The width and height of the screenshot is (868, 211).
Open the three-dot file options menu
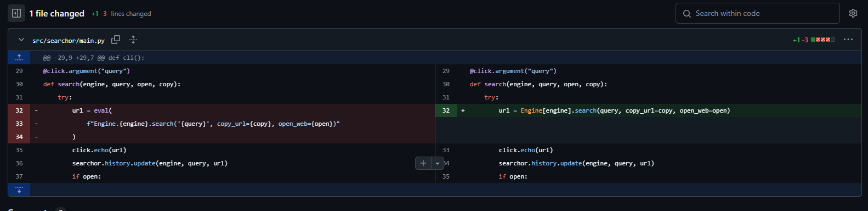coord(848,40)
